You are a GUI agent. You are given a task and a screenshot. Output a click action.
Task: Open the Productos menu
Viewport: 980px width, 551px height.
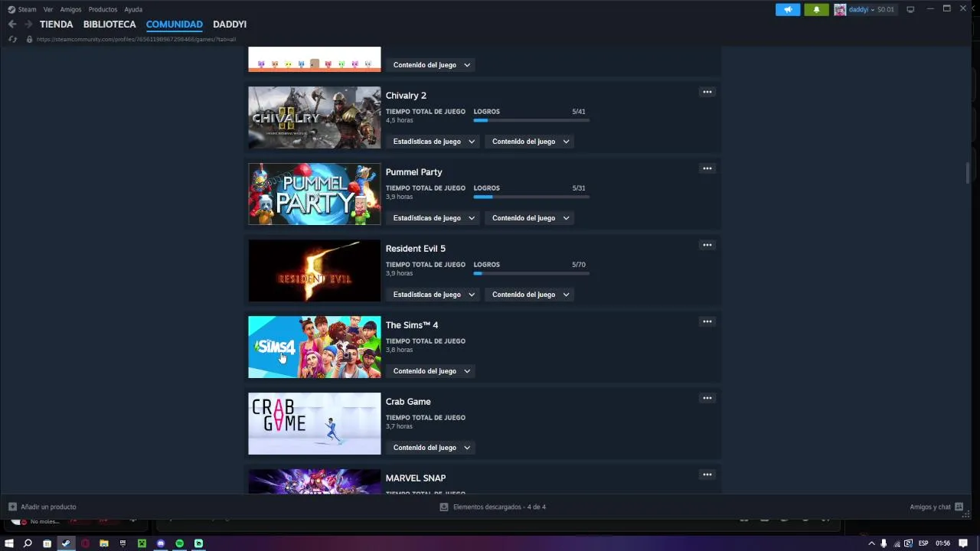click(x=103, y=10)
